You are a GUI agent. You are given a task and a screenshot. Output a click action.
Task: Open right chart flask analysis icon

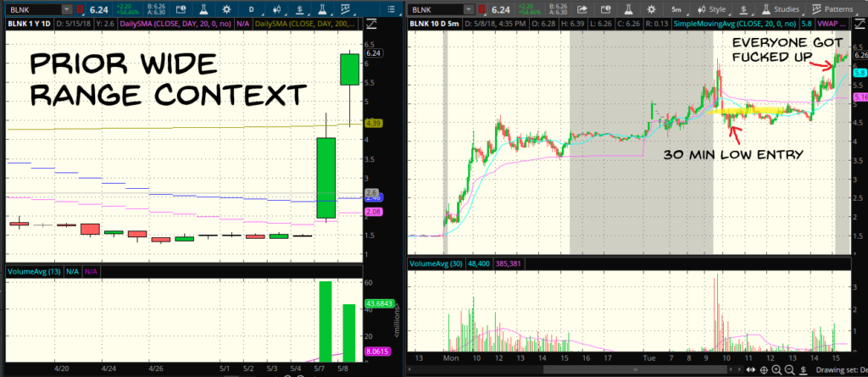pos(628,9)
